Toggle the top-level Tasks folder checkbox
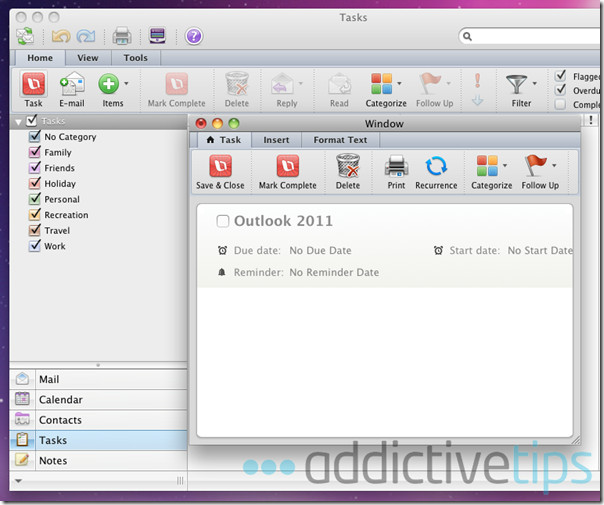The image size is (604, 505). click(x=32, y=121)
